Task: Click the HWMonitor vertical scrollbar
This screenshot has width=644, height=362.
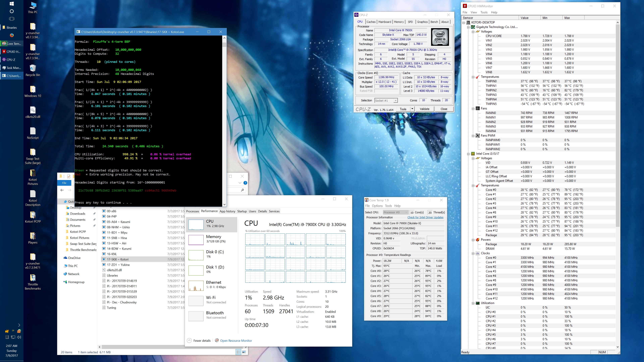Action: pyautogui.click(x=618, y=125)
